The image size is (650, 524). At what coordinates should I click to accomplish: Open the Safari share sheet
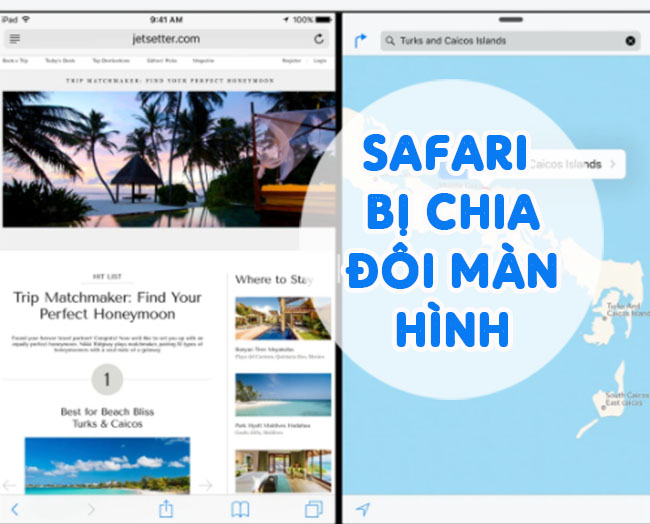point(166,508)
